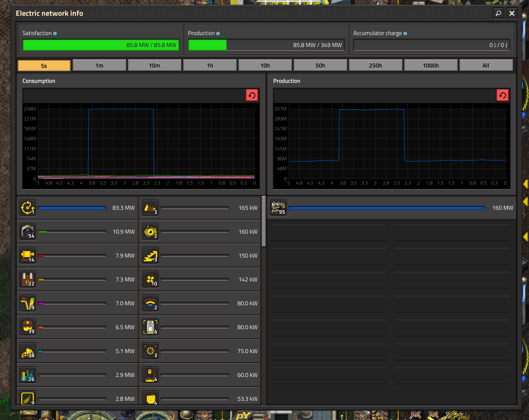Click the consumer icon with count 54
The height and width of the screenshot is (420, 529).
click(x=28, y=231)
